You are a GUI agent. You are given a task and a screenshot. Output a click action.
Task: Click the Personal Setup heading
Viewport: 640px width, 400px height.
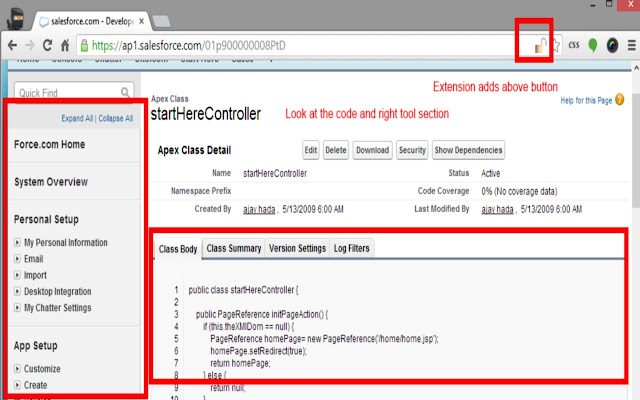point(46,220)
